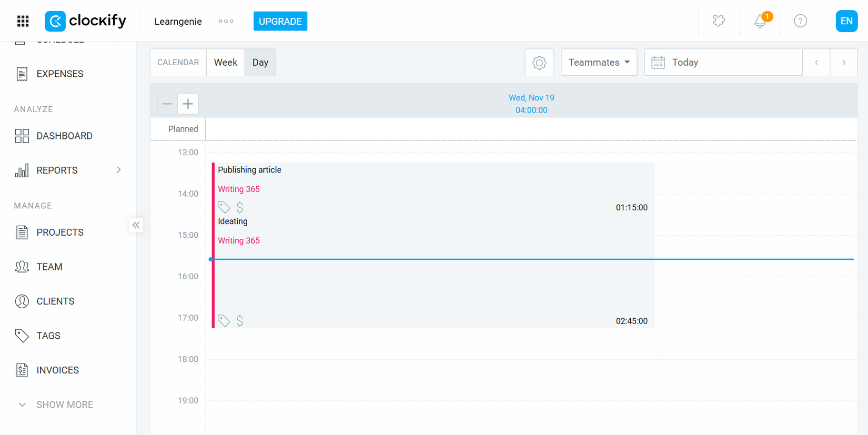Switch to Week view

coord(226,63)
